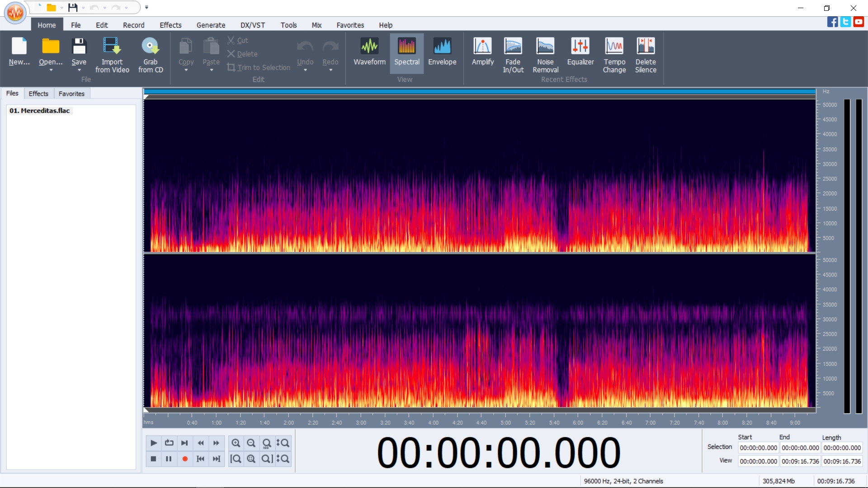This screenshot has width=868, height=488.
Task: Expand the Redo dropdown arrow
Action: [x=330, y=70]
